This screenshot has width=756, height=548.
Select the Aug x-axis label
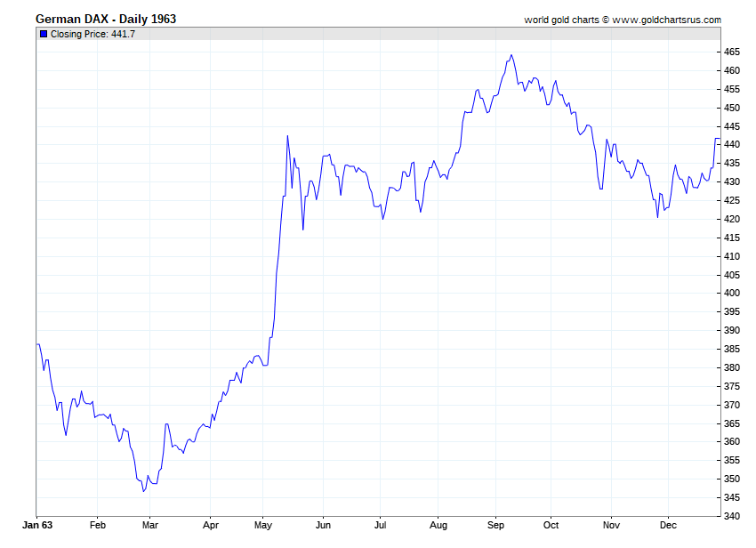[x=438, y=525]
